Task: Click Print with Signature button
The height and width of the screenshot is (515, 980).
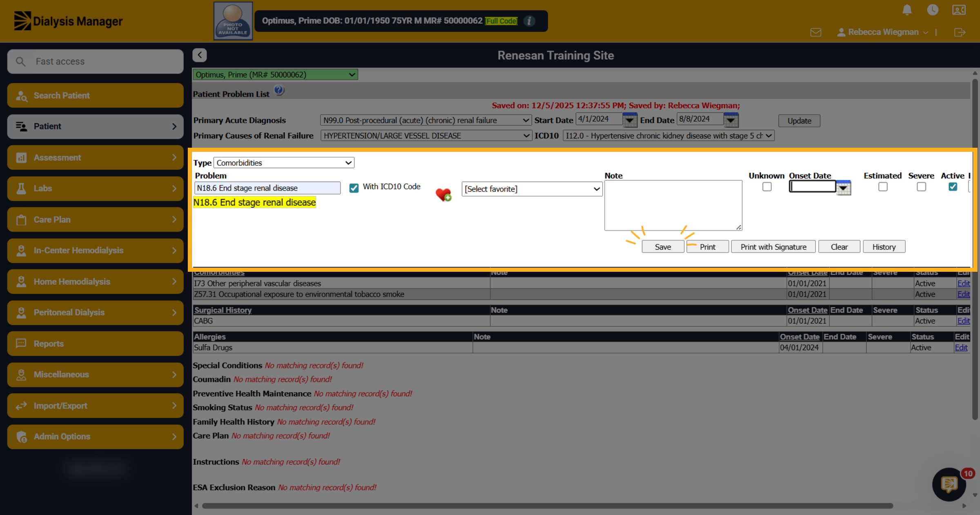Action: point(773,247)
